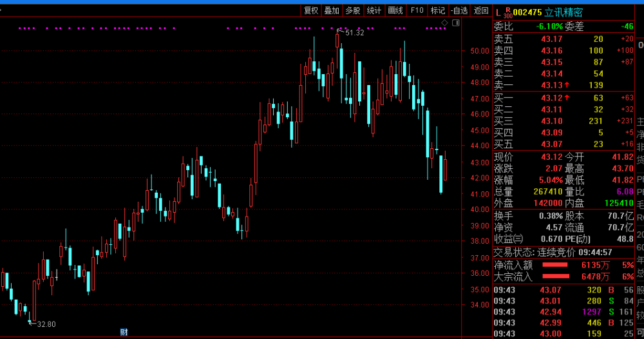Click the 叠加 overlay button
Screen dimensions: 644x339
pyautogui.click(x=332, y=11)
